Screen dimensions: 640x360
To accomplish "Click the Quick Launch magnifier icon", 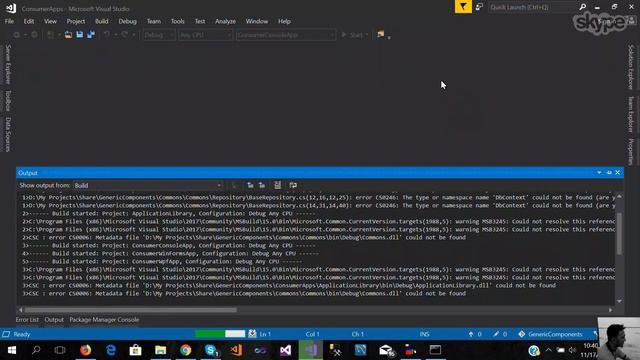I will pyautogui.click(x=582, y=7).
